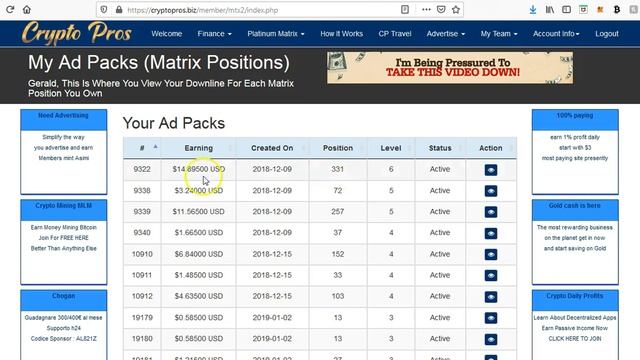Screen dimensions: 640x360
Task: Select position value 152
Action: point(338,254)
